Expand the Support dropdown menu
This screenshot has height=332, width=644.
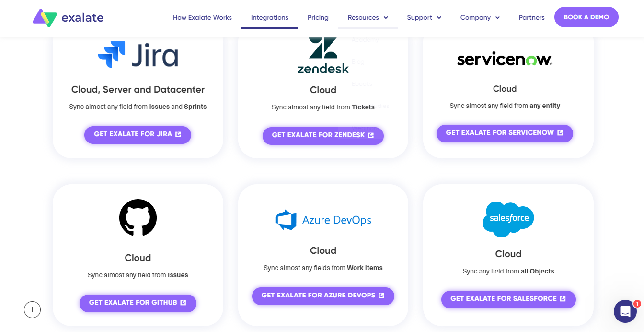[424, 18]
